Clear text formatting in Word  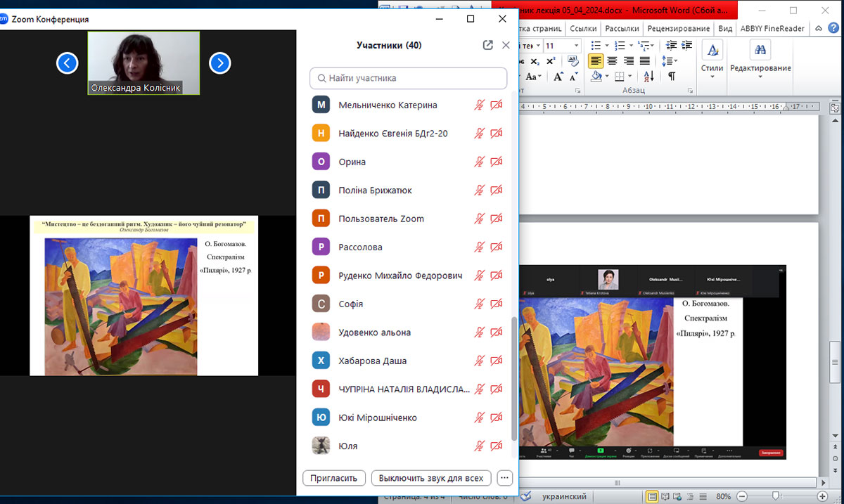click(573, 61)
